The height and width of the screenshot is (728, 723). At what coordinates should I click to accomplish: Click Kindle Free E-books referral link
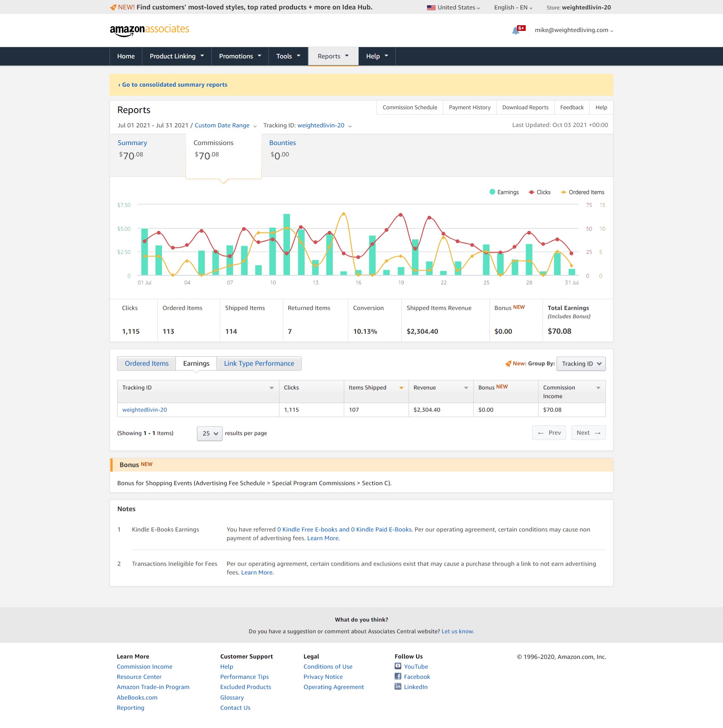click(x=345, y=530)
